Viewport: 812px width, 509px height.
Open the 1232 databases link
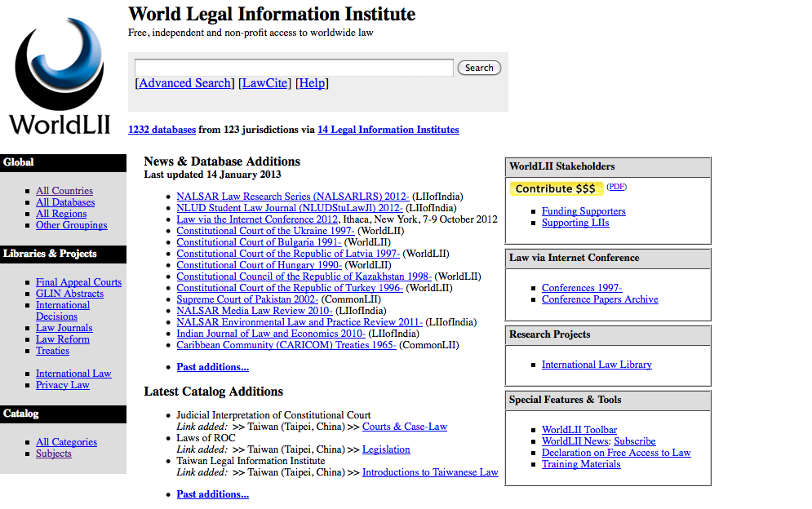coord(162,130)
